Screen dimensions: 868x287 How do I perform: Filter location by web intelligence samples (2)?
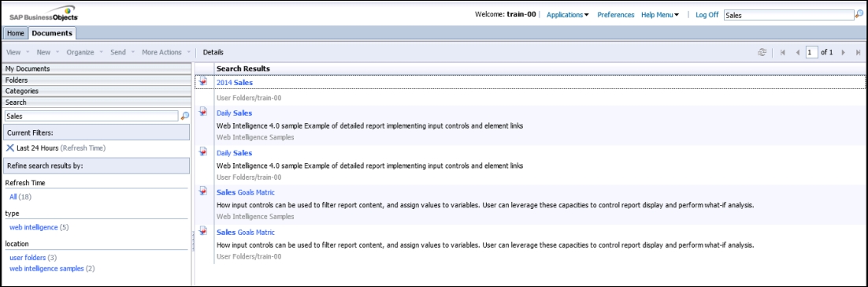pos(52,269)
